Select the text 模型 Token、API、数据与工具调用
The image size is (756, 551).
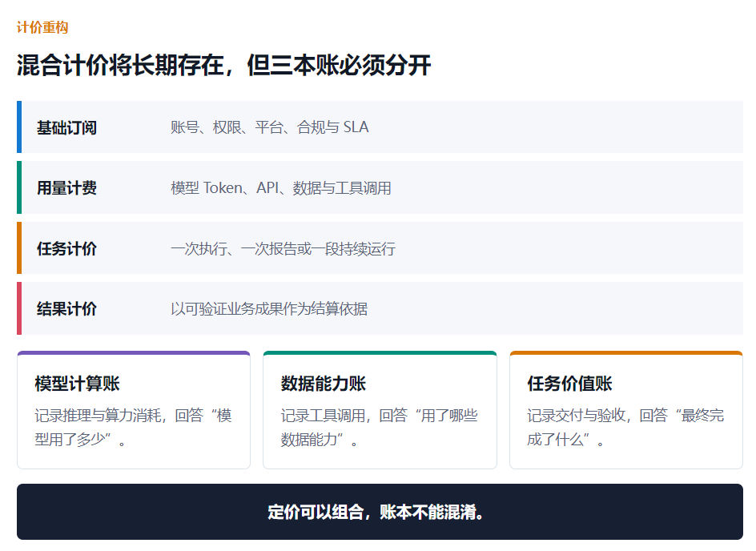point(281,188)
